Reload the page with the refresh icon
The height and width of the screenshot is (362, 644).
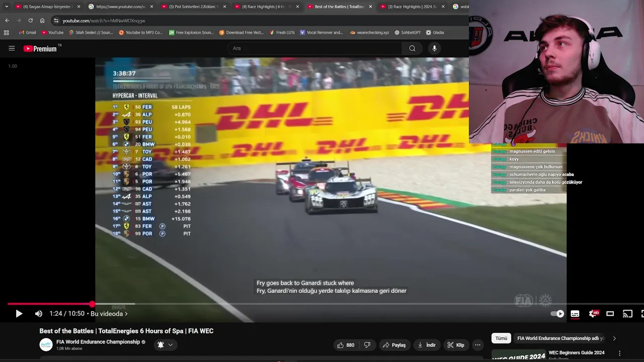point(31,21)
